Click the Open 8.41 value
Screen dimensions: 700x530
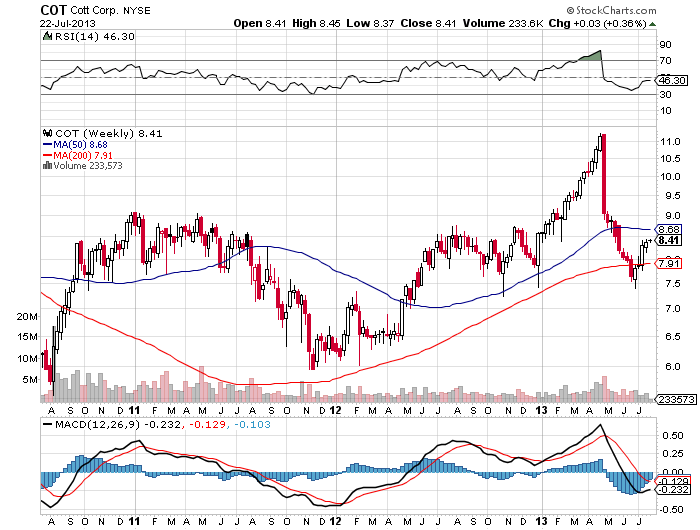260,23
